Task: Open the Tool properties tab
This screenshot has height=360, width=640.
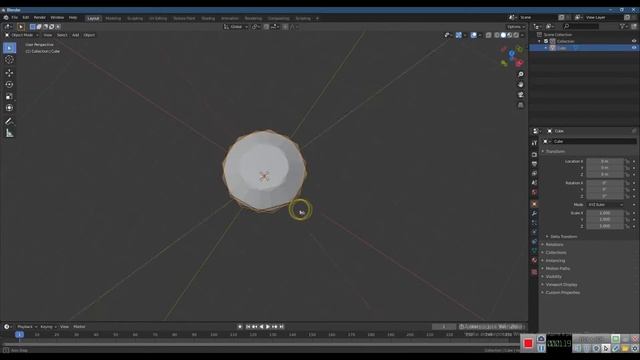Action: click(534, 143)
